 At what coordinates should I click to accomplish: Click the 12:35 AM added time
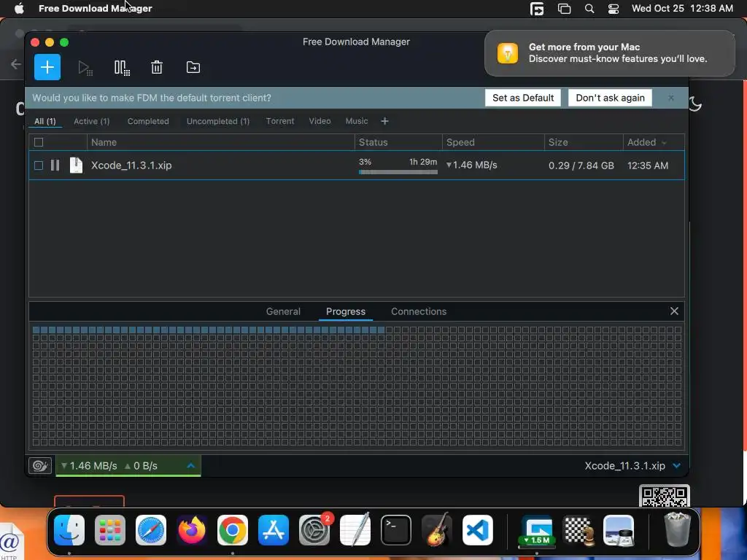coord(648,166)
